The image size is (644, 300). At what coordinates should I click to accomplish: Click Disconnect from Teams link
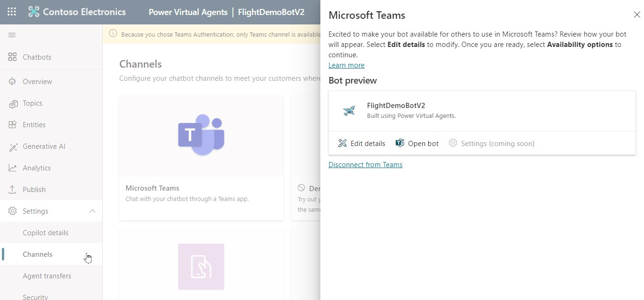(365, 165)
